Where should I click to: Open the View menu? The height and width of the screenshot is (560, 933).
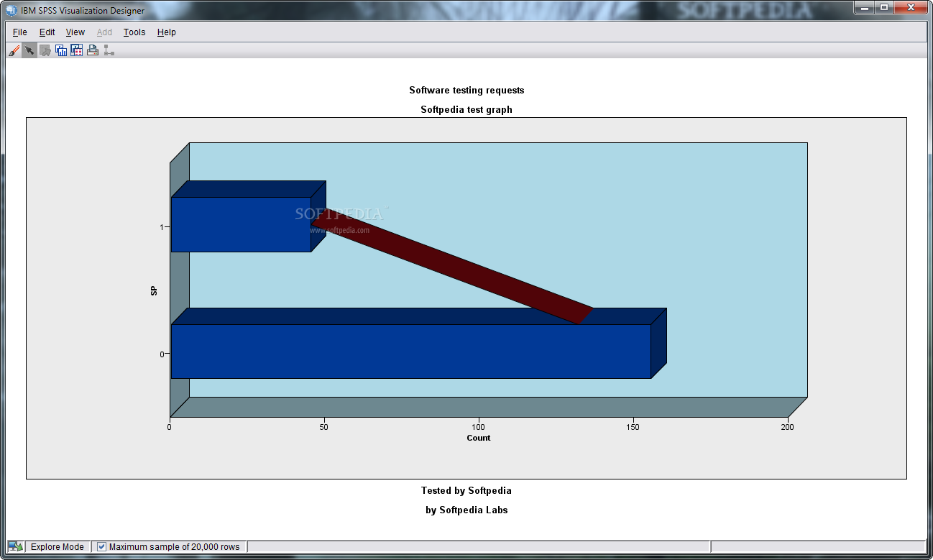click(75, 32)
